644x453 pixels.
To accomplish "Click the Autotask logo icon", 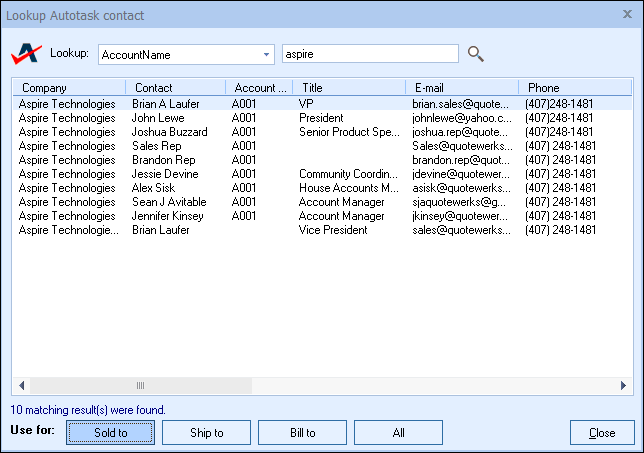I will (x=26, y=53).
